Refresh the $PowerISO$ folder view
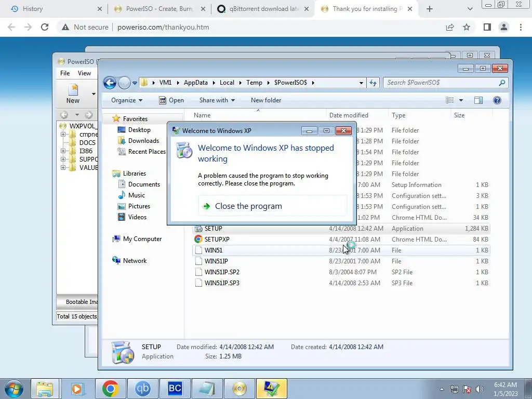532x399 pixels. 373,83
